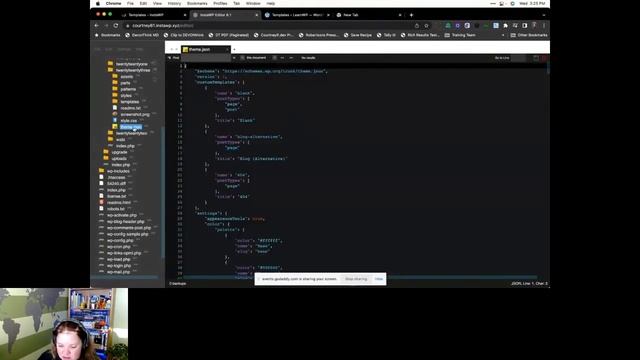Open wp-comments-post.php file

129,228
